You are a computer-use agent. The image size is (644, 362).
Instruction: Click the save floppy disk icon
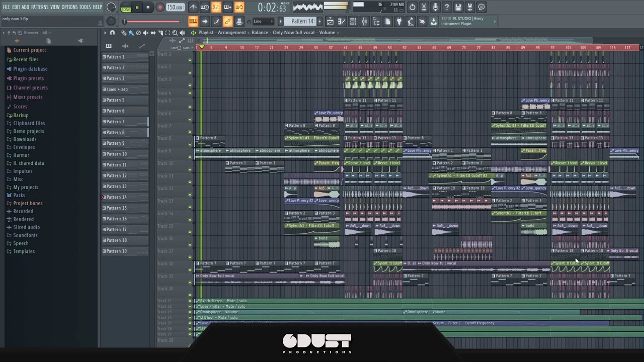(x=458, y=7)
